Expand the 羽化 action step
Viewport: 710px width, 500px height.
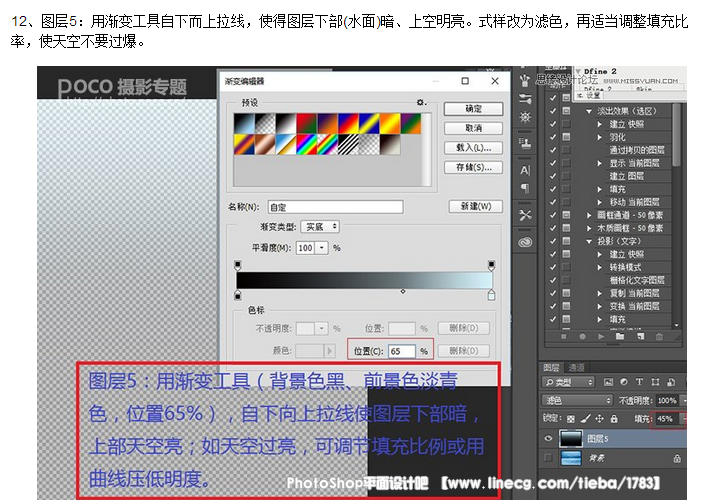coord(600,137)
